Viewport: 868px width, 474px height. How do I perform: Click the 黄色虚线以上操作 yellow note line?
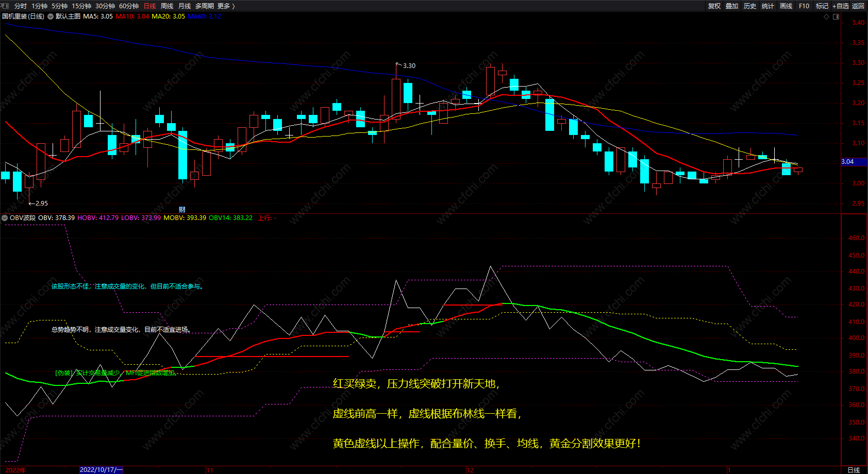pyautogui.click(x=487, y=444)
